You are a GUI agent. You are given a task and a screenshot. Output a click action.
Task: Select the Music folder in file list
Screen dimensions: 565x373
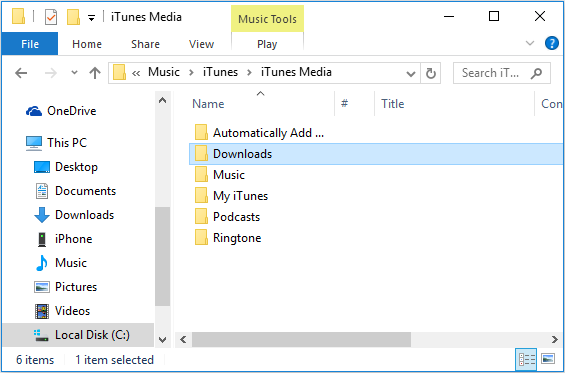pyautogui.click(x=220, y=175)
